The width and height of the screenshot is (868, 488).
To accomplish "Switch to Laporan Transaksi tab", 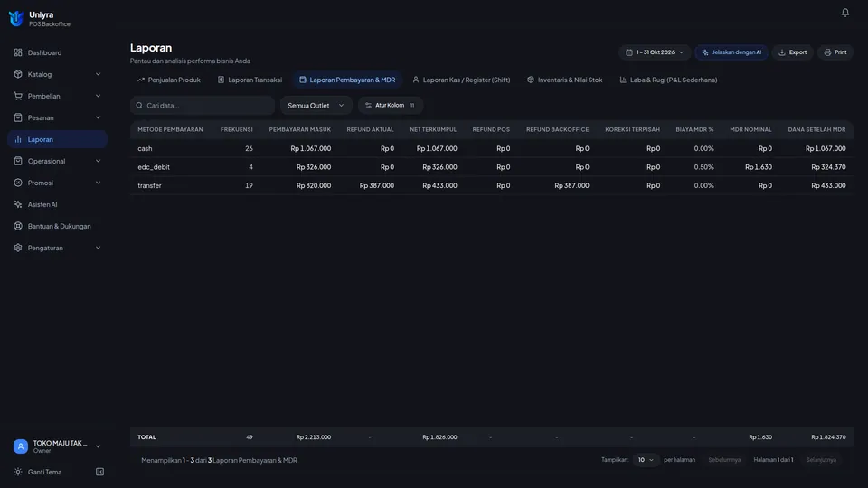I will [250, 80].
